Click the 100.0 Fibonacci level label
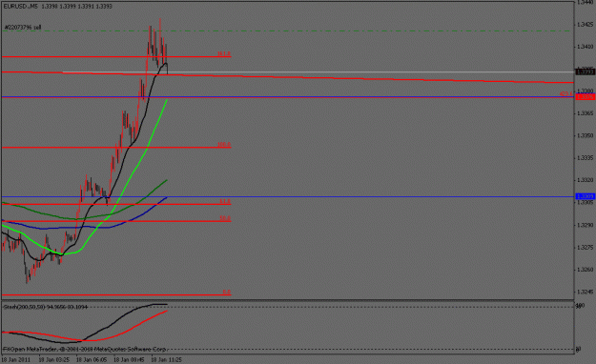This screenshot has width=596, height=364. click(224, 145)
